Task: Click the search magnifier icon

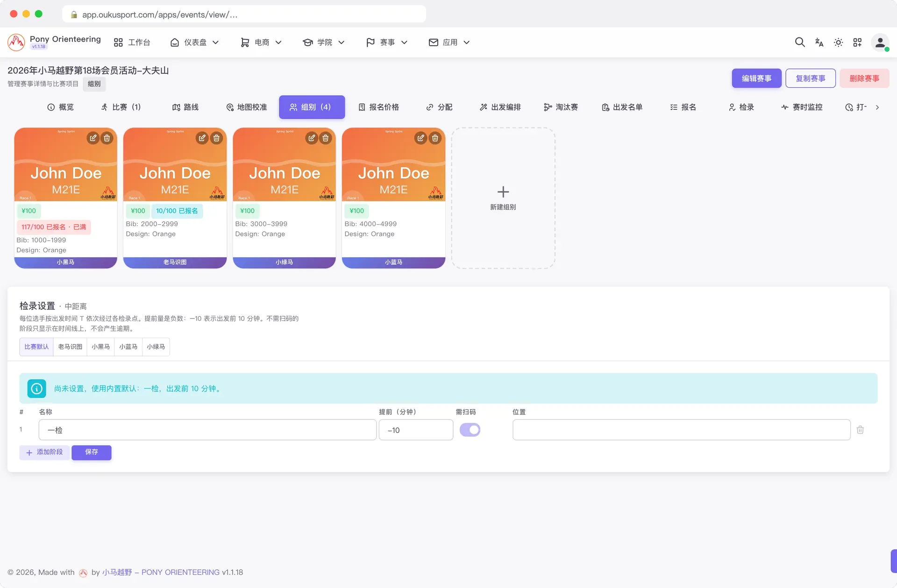Action: [x=800, y=43]
